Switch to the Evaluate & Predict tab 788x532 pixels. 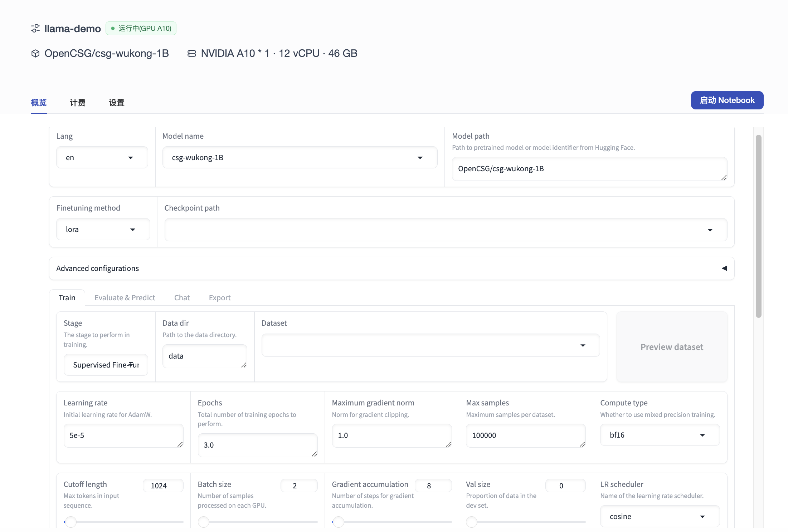[x=125, y=298]
